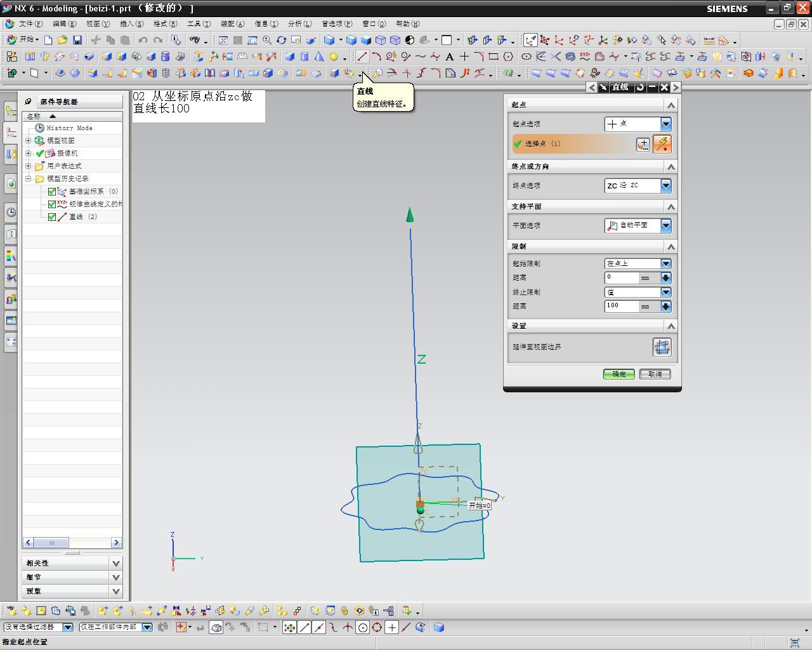The width and height of the screenshot is (812, 650).
Task: Click the Measure distance ruler icon
Action: [x=709, y=40]
